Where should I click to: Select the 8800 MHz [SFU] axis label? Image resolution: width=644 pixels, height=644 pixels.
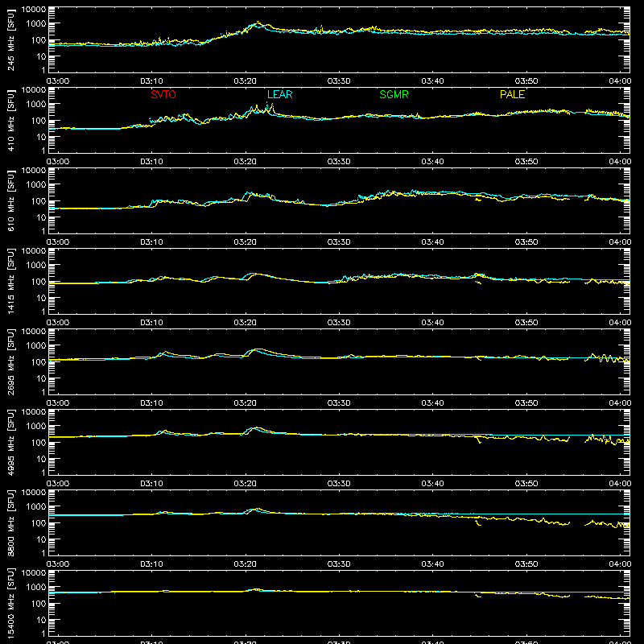(x=10, y=522)
